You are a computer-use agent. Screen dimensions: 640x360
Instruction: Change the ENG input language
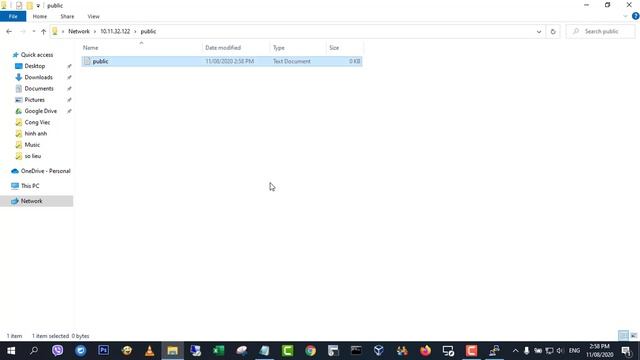[x=574, y=351]
